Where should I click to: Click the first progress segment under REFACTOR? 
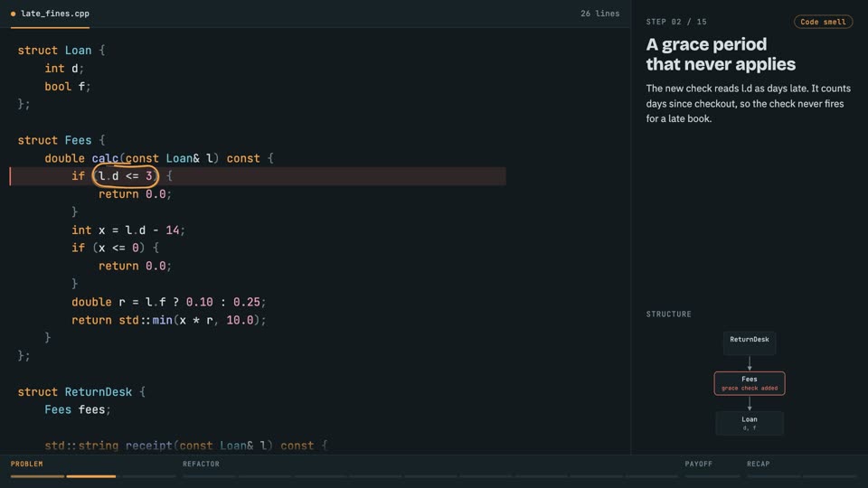(x=209, y=476)
